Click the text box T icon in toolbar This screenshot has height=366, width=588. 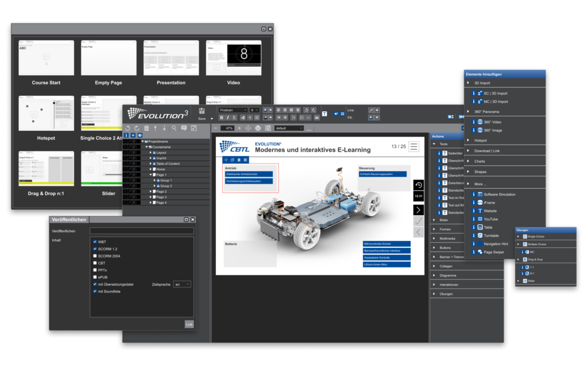(324, 114)
